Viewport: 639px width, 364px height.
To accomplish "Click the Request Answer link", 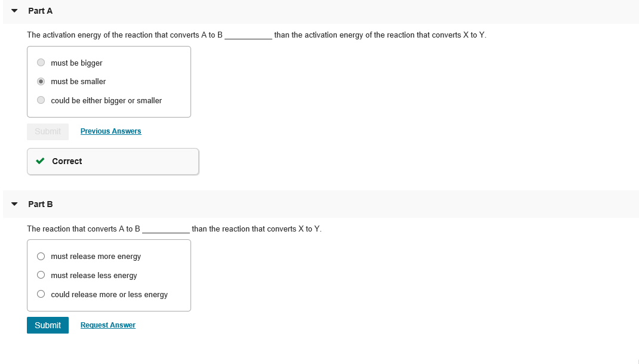I will (108, 325).
